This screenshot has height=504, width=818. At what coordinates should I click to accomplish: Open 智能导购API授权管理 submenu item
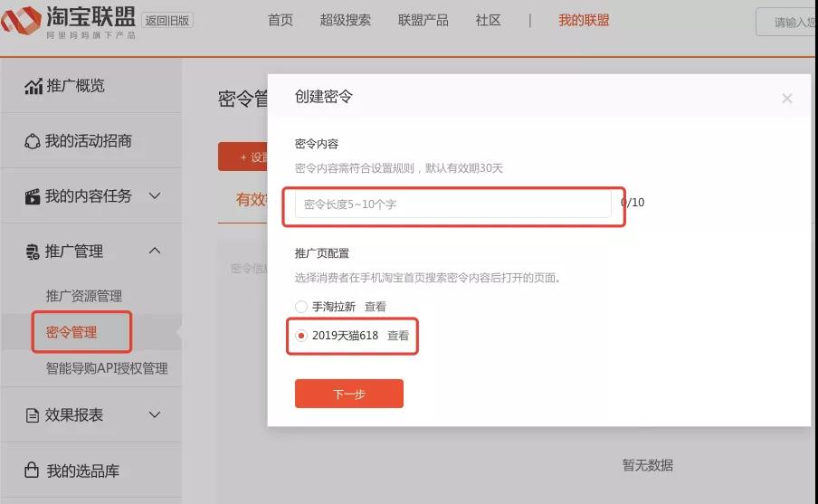(107, 368)
